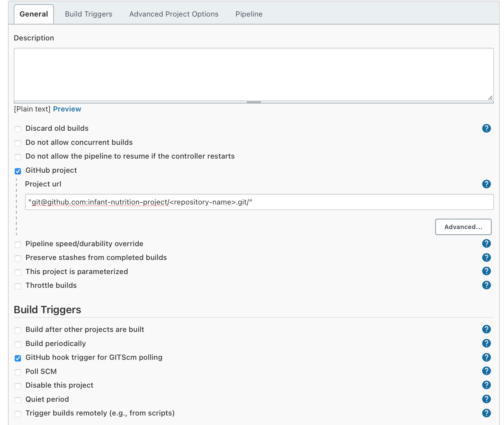Screen dimensions: 504x425
Task: Grab the Description box resize handle bar
Action: tap(254, 102)
